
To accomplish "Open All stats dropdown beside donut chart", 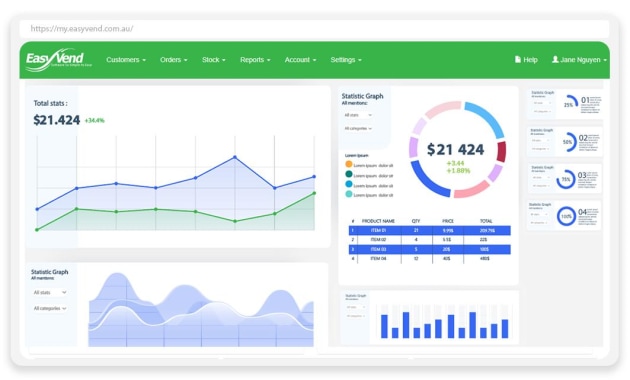I will 358,115.
